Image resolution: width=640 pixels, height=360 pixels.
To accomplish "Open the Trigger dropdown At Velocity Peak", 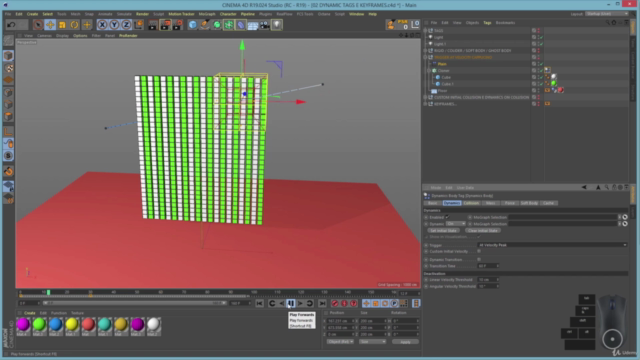I will [552, 245].
